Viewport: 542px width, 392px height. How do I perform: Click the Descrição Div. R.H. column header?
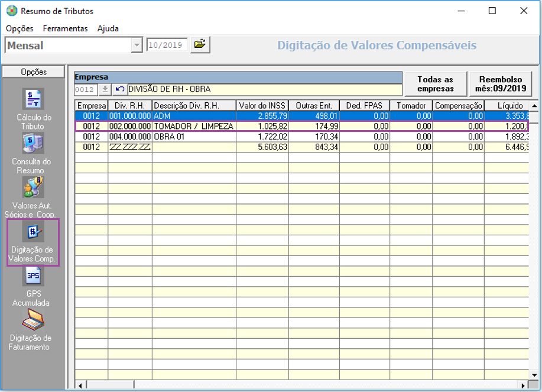click(194, 105)
